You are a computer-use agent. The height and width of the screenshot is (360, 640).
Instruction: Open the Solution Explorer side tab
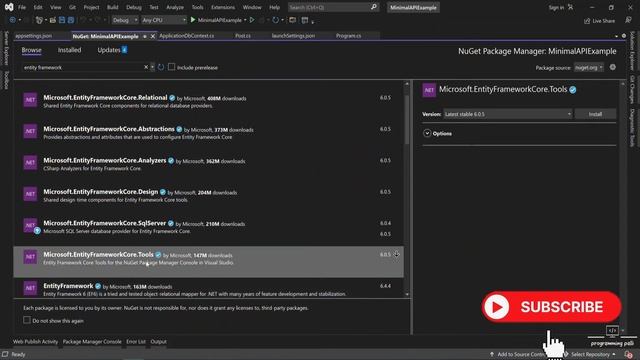[x=632, y=50]
